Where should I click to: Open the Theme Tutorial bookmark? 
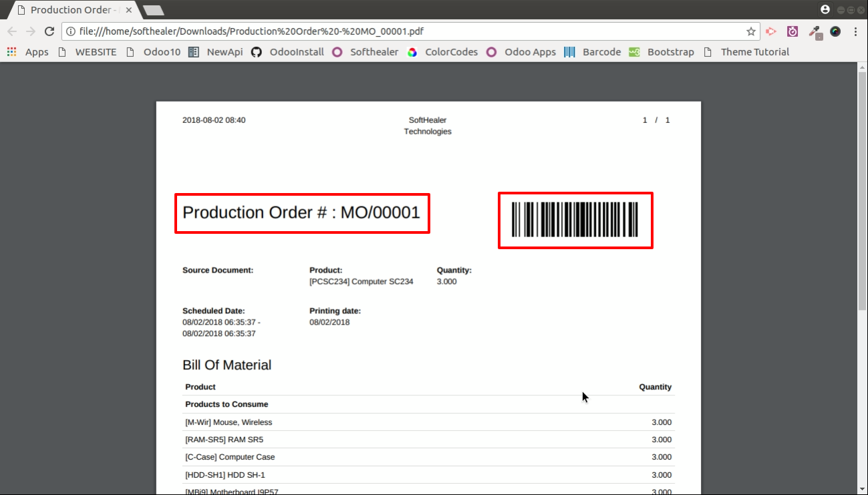[746, 52]
